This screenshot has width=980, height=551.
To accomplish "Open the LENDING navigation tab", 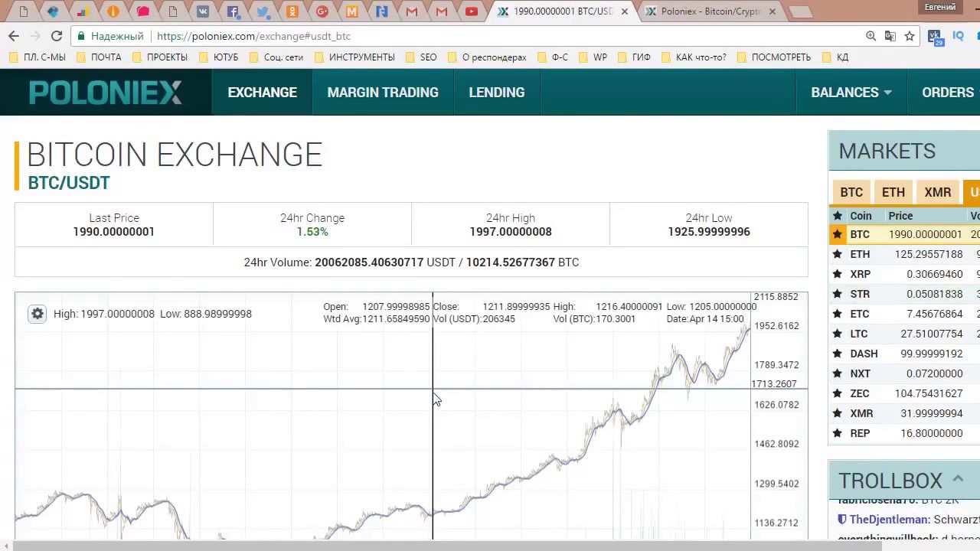I will tap(497, 93).
